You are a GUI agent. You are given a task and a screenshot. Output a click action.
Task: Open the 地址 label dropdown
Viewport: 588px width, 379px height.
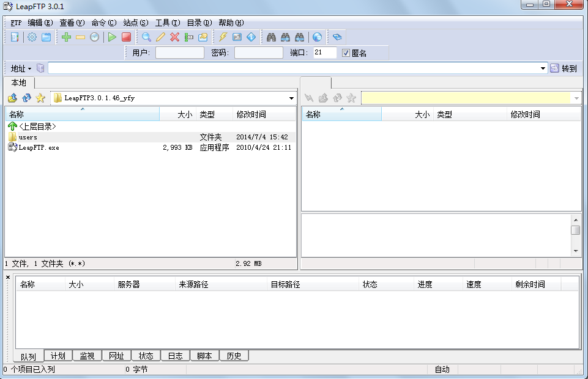(x=21, y=68)
